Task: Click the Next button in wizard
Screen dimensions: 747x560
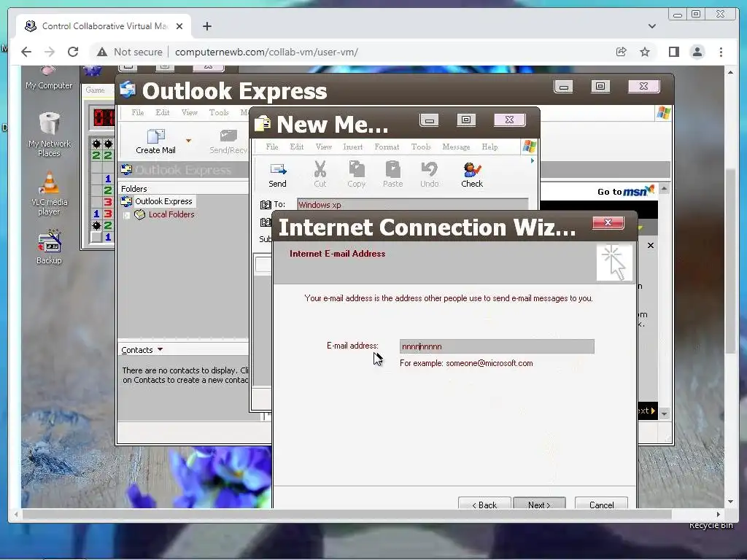Action: (539, 504)
